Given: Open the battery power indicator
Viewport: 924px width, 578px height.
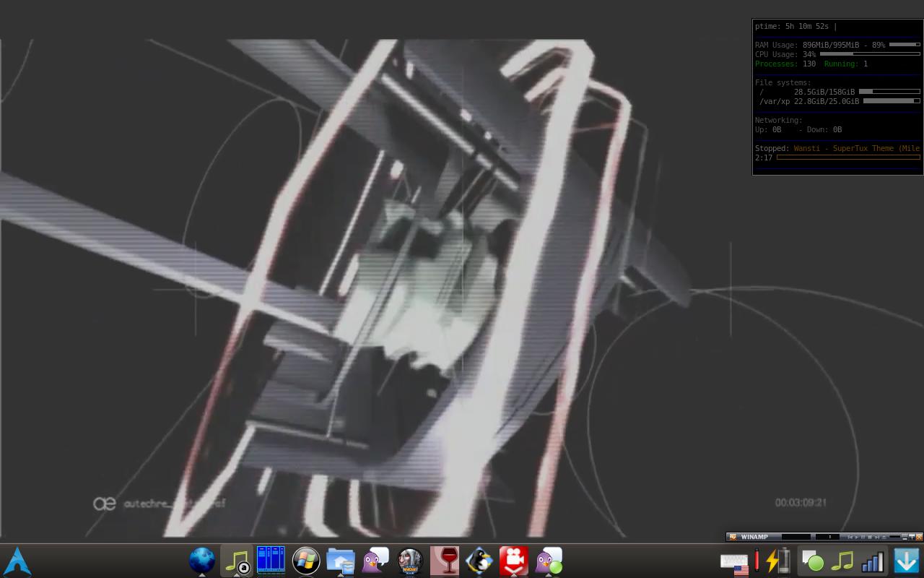Looking at the screenshot, I should coord(778,561).
